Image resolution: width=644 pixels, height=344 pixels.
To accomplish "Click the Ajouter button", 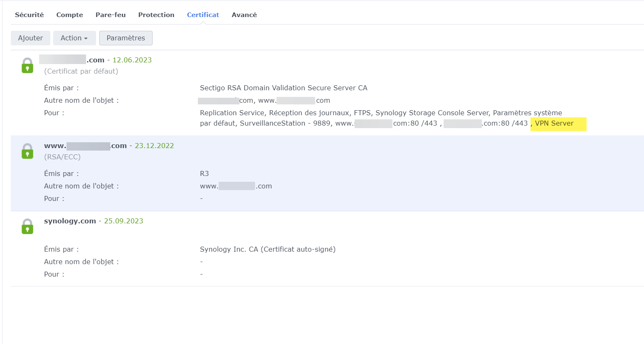I will coord(30,38).
